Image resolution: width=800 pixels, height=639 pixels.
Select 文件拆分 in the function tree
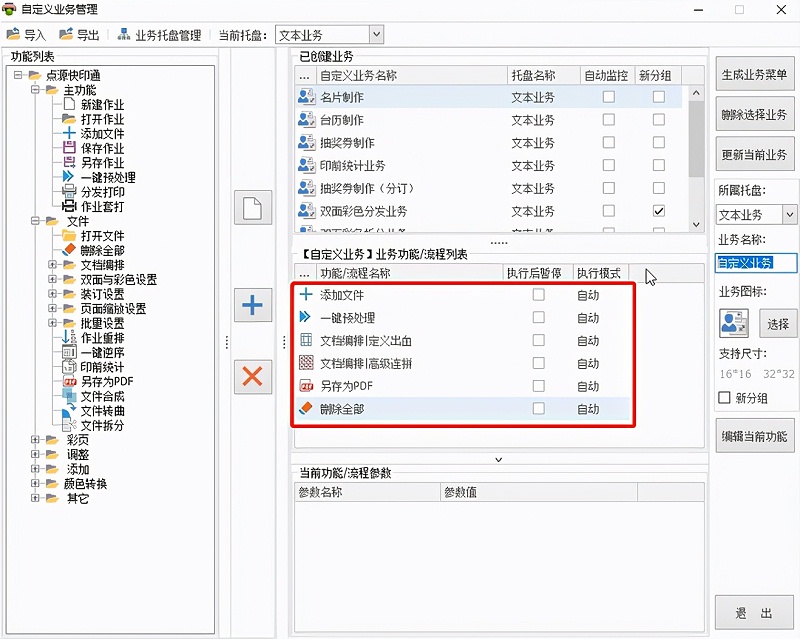(102, 426)
